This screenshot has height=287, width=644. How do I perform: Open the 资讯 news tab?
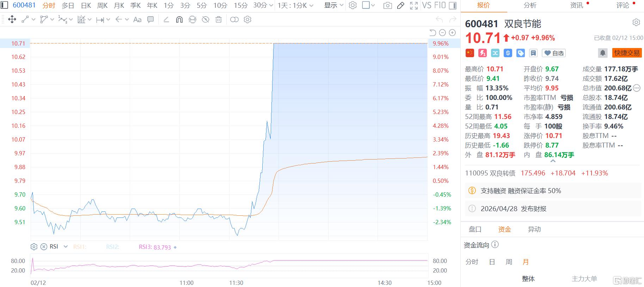point(577,5)
